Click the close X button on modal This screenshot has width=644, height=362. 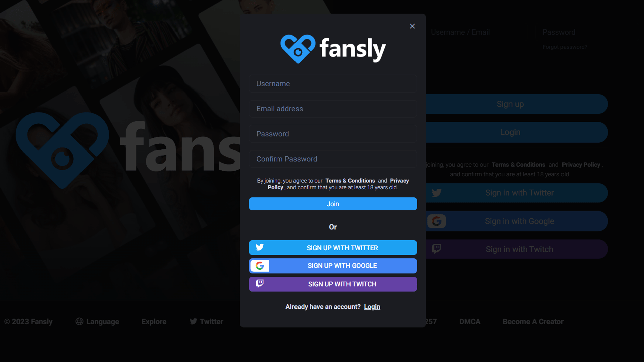(412, 26)
